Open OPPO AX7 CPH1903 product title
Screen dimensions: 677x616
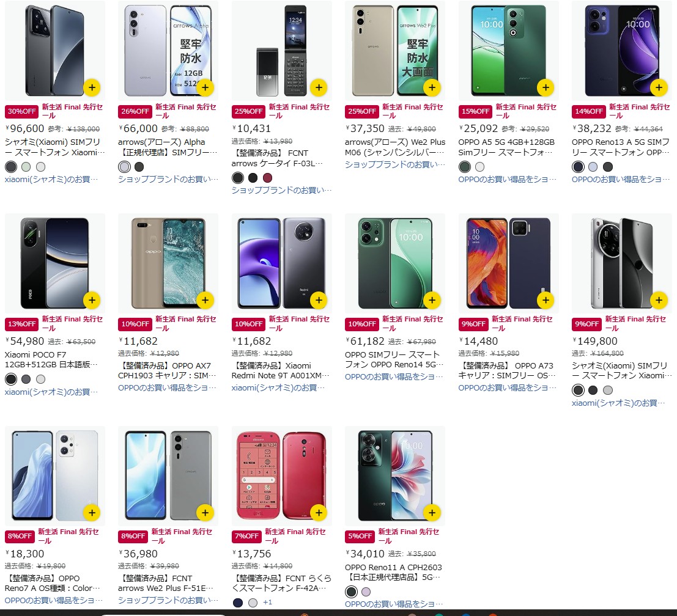point(168,370)
